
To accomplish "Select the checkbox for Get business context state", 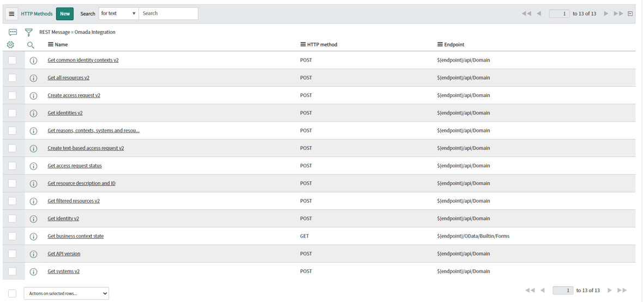I will coord(13,236).
